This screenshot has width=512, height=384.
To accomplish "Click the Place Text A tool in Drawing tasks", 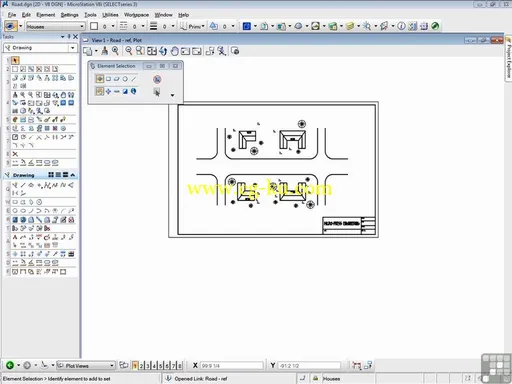I will click(x=15, y=237).
